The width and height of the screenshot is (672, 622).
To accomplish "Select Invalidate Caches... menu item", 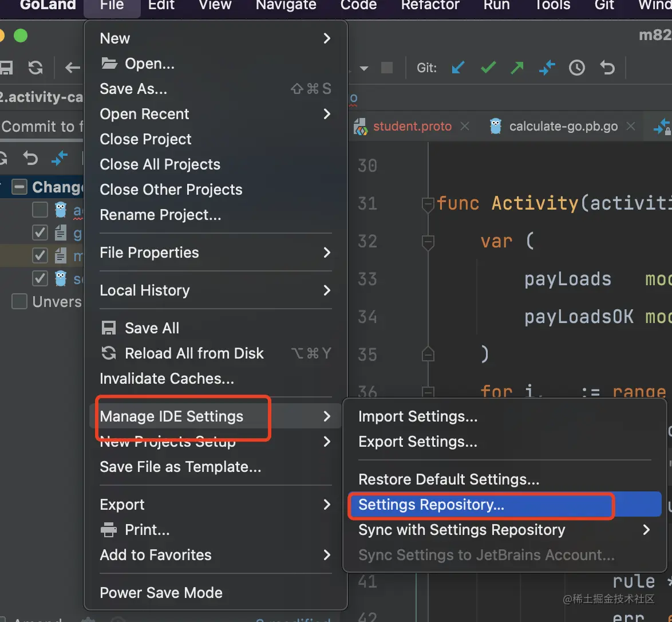I will click(216, 379).
